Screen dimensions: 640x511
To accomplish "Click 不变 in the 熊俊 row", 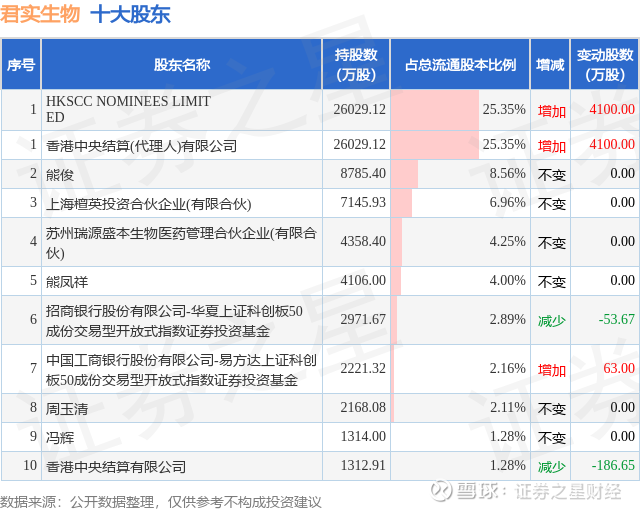I will pyautogui.click(x=551, y=175).
